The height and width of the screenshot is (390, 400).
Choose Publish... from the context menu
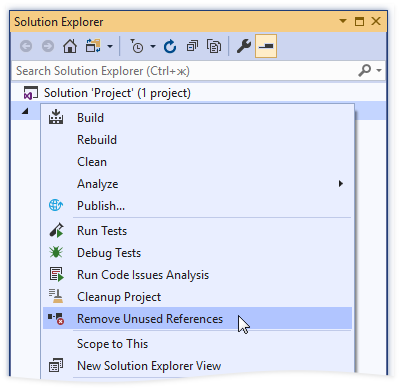click(x=197, y=206)
